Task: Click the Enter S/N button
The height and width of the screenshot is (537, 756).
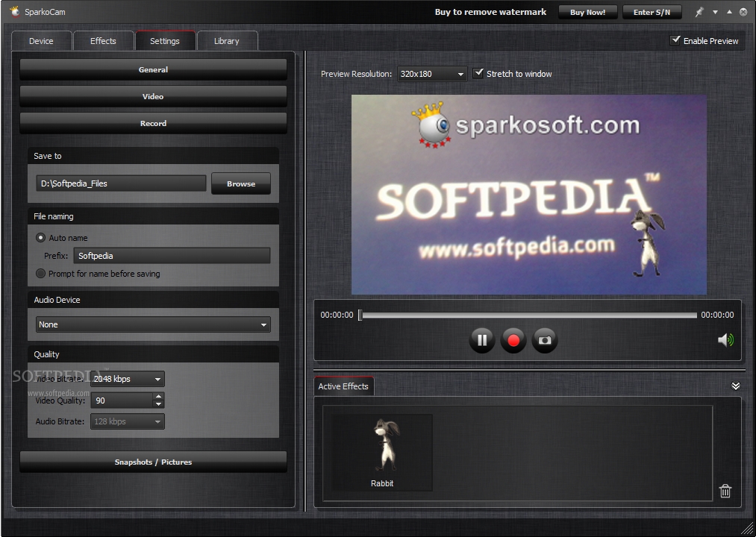Action: (x=652, y=13)
